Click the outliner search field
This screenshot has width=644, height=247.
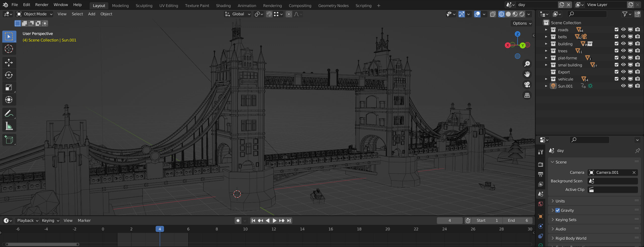click(x=587, y=14)
